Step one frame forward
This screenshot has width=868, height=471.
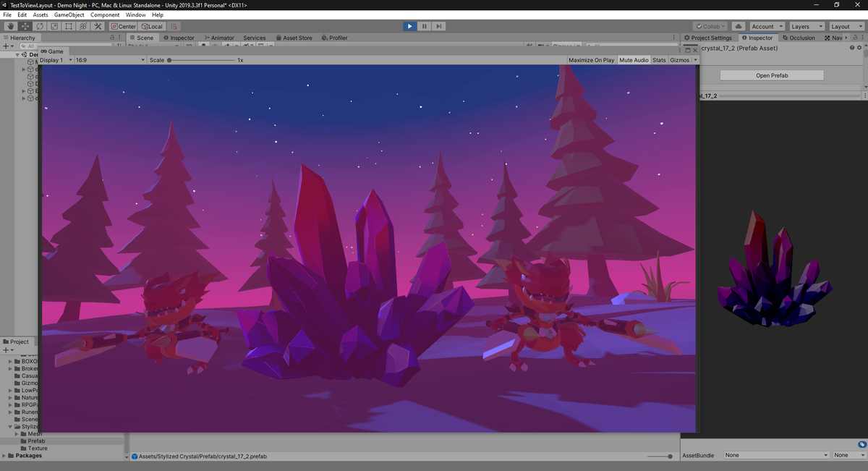pos(438,26)
